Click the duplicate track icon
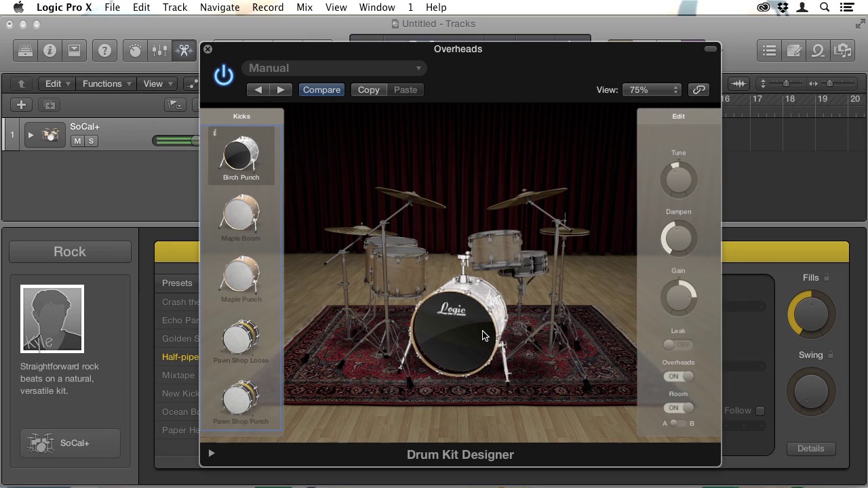The height and width of the screenshot is (488, 868). coord(50,105)
